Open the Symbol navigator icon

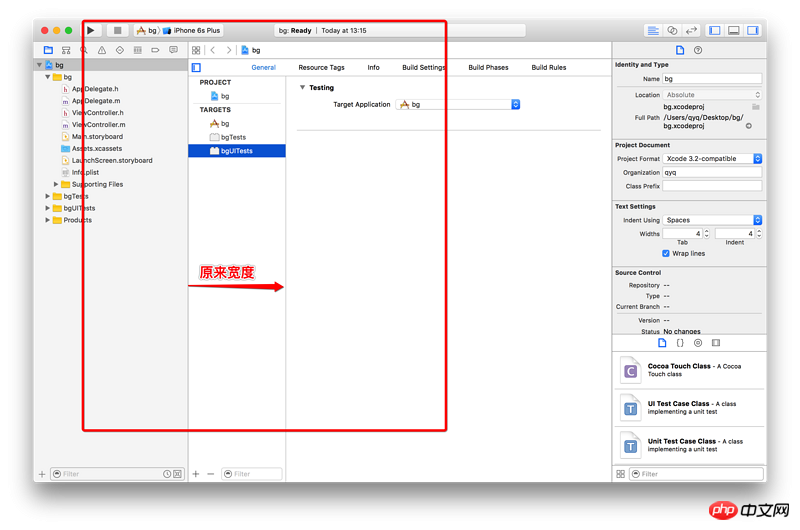click(x=66, y=50)
